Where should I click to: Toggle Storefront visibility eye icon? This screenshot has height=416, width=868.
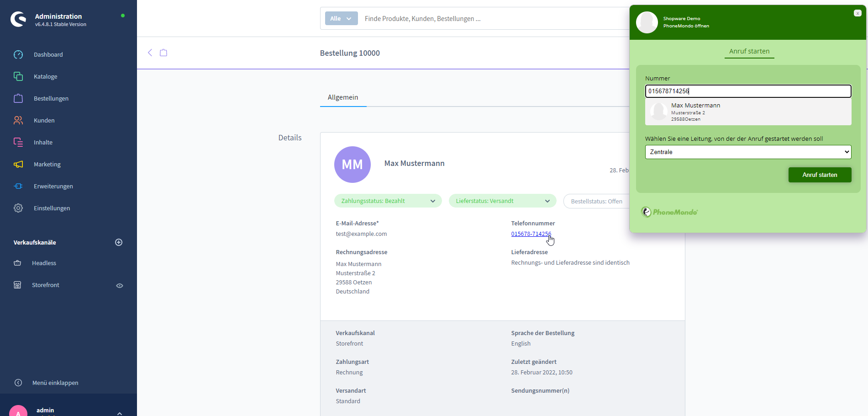(x=120, y=286)
